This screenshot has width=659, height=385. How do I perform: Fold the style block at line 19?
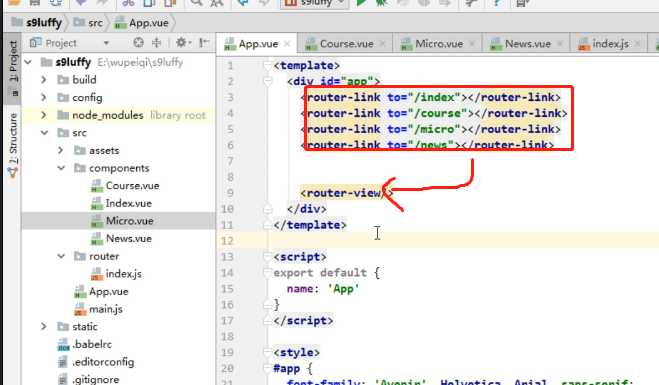click(x=267, y=352)
